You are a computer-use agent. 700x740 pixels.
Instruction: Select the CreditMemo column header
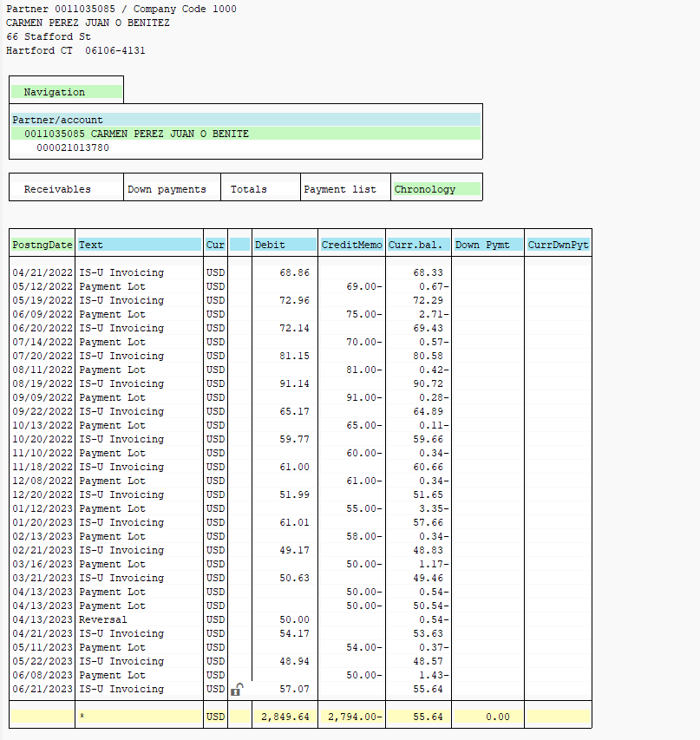[x=351, y=246]
